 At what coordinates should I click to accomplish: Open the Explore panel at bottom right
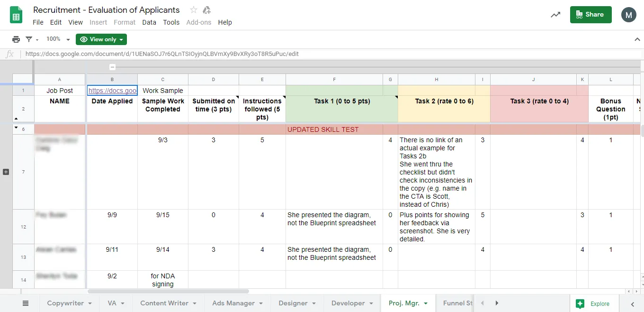pos(594,303)
